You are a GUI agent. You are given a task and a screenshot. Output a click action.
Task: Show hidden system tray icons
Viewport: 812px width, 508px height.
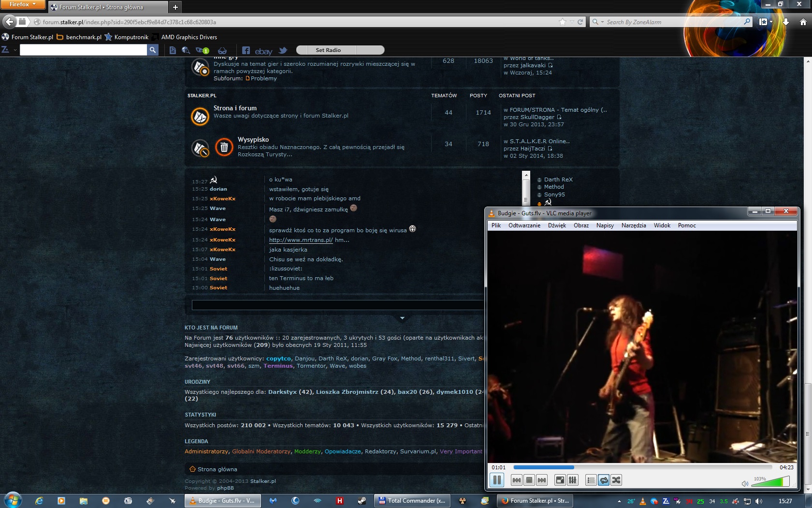pyautogui.click(x=619, y=501)
